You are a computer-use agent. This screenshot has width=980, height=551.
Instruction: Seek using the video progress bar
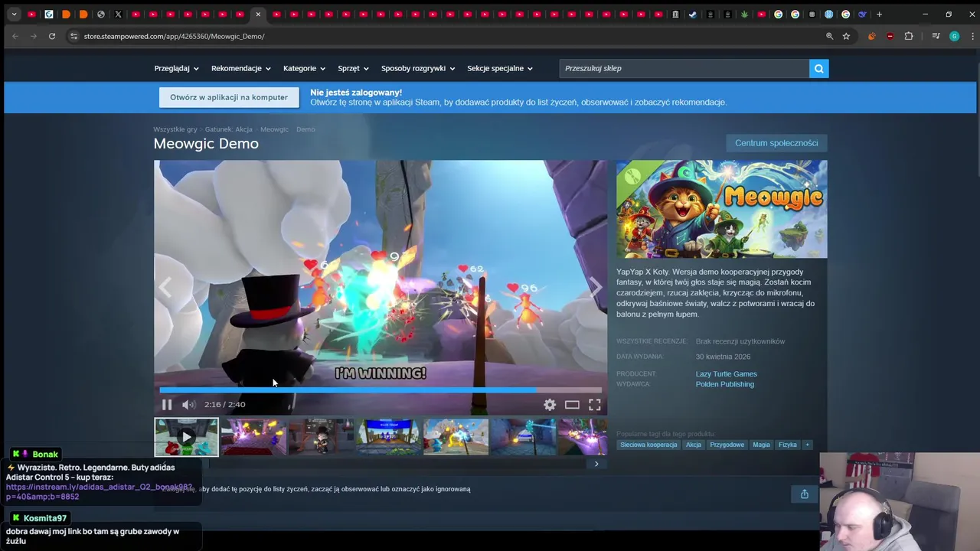point(381,390)
